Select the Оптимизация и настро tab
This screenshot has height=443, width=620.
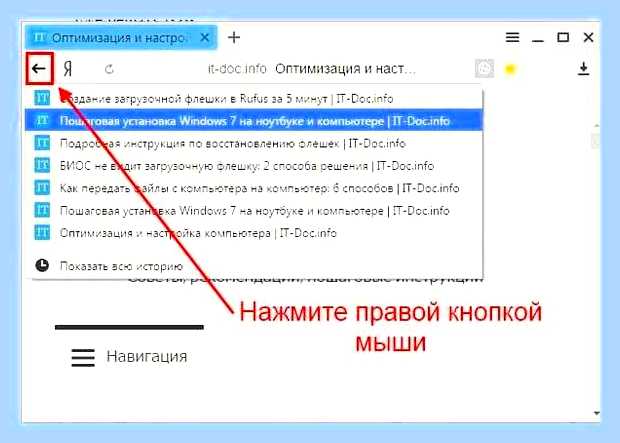point(121,38)
